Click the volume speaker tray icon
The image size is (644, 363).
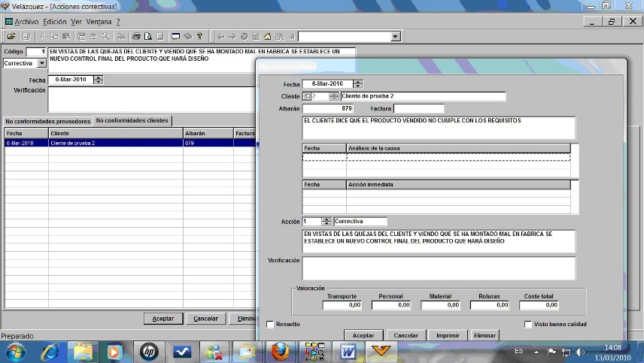(580, 352)
